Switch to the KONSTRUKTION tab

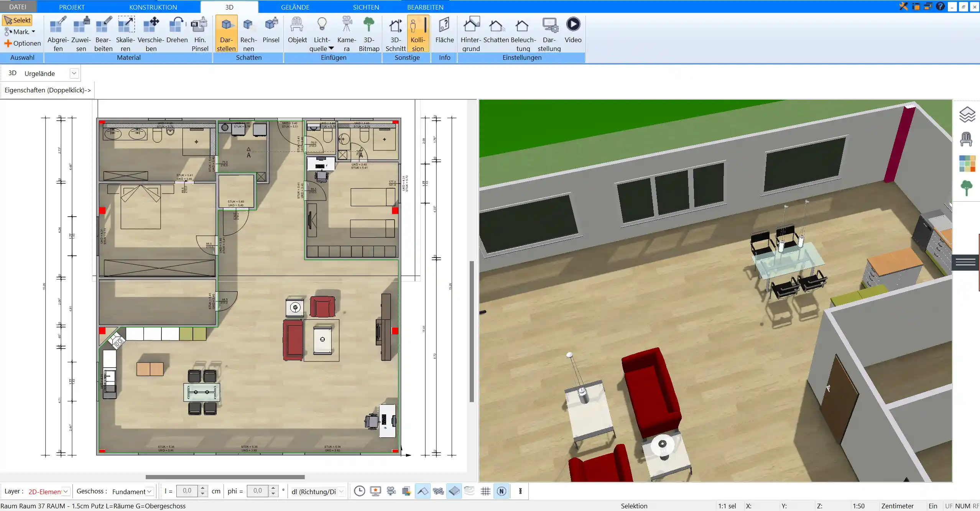point(153,7)
